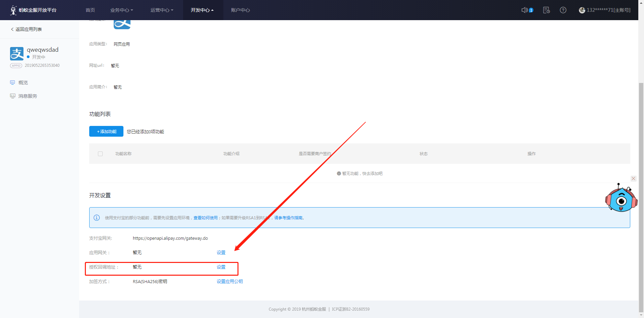Image resolution: width=644 pixels, height=318 pixels.
Task: Click the app name qweqwsdad
Action: click(x=43, y=50)
